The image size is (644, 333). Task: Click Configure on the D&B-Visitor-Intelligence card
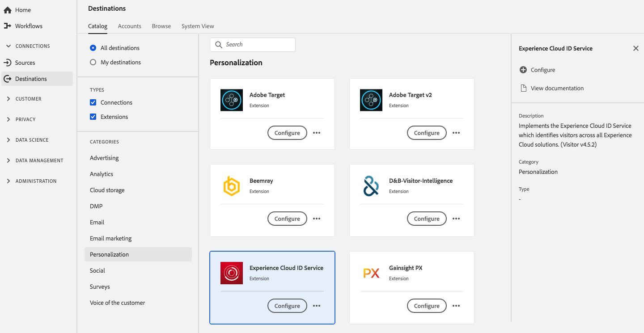click(x=427, y=219)
